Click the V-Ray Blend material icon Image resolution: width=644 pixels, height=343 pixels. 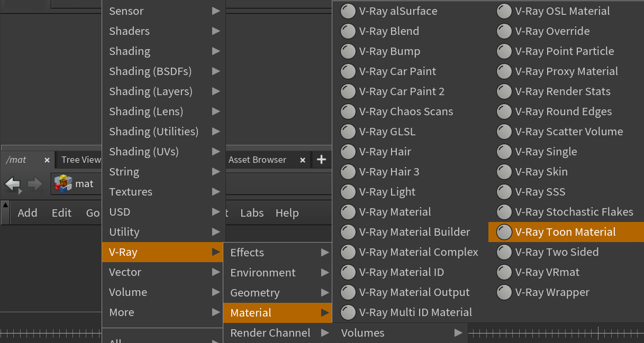(348, 31)
